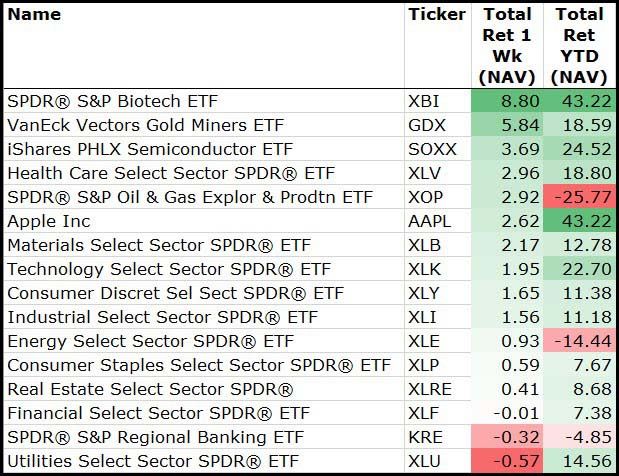Select VanEck Vectors Gold Miners ETF
Screen dimensions: 619x476
tap(144, 125)
